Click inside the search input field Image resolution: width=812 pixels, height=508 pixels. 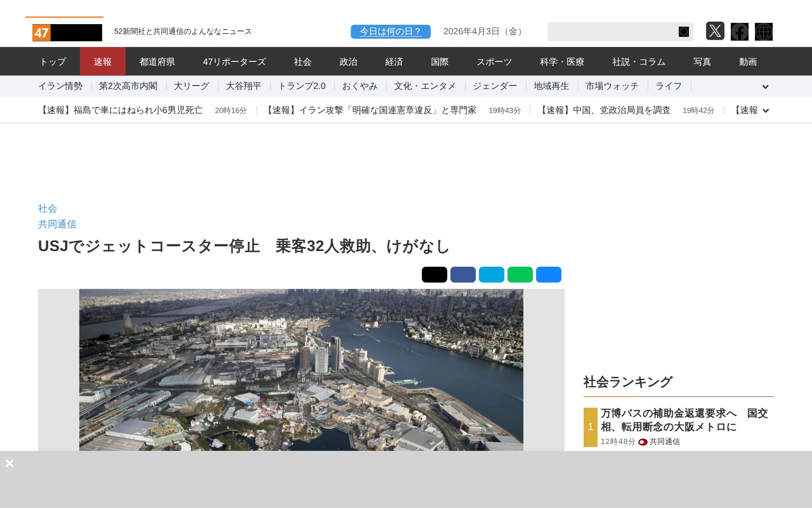point(613,32)
